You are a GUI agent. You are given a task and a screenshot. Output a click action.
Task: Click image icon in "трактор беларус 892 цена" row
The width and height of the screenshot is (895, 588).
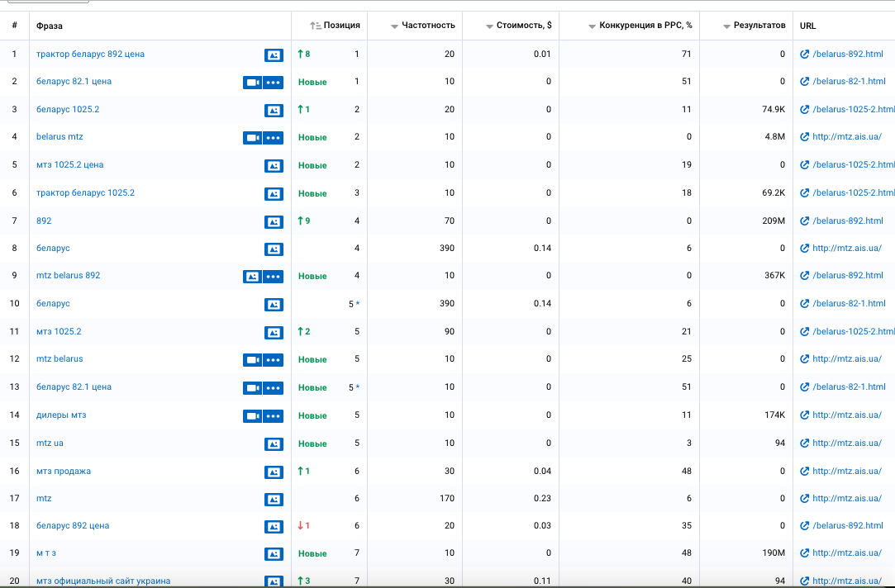point(274,55)
